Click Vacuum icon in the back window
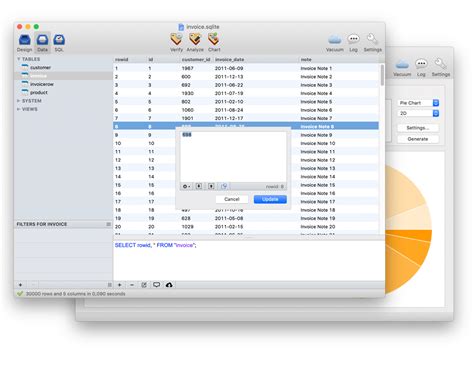This screenshot has width=474, height=374. point(402,64)
